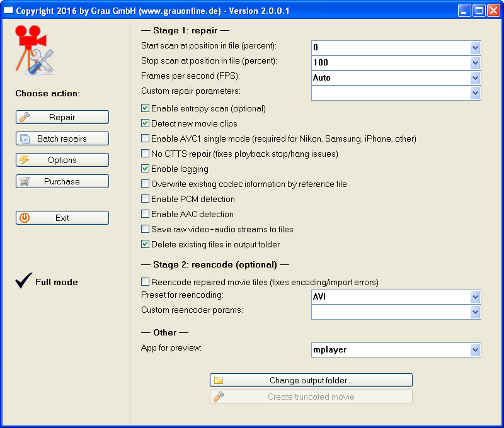Check the No CTTS repair option
504x428 pixels.
tap(146, 154)
